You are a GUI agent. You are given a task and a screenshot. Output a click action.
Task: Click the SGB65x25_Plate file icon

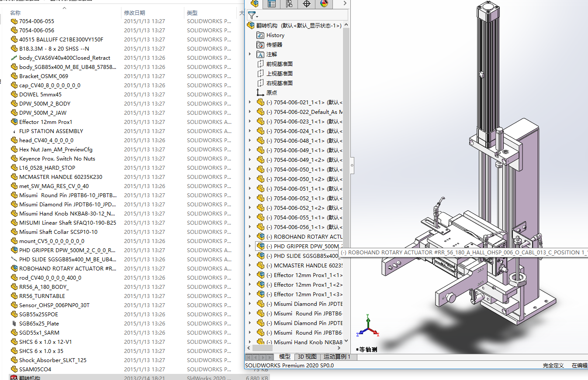(14, 324)
